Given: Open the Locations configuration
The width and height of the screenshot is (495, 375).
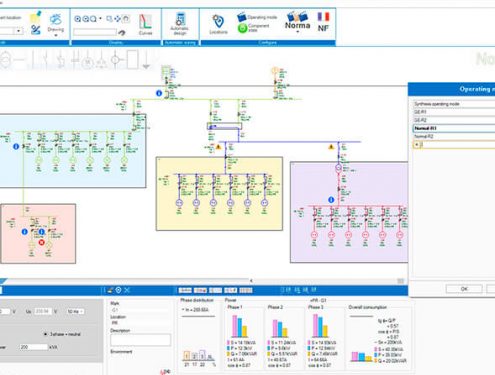Looking at the screenshot, I should [218, 24].
